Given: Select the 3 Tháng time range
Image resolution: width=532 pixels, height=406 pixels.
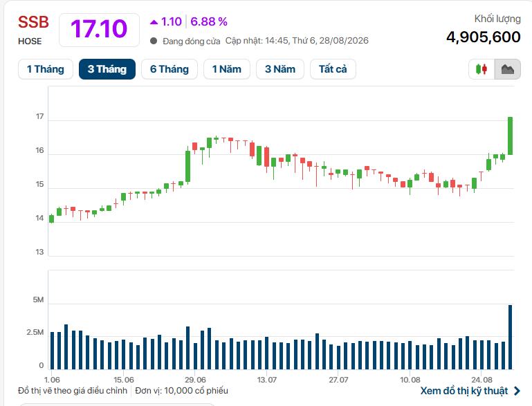Looking at the screenshot, I should click(107, 69).
